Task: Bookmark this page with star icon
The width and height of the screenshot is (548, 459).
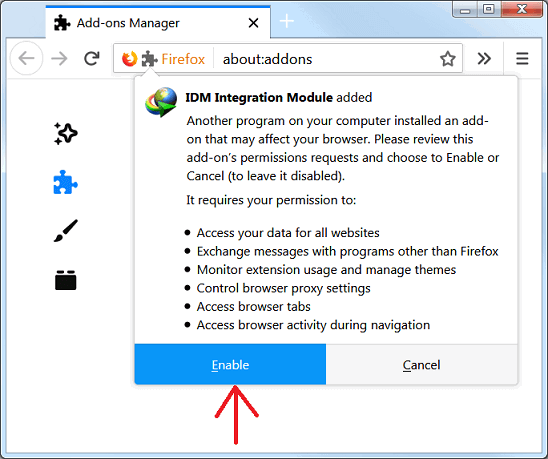Action: pyautogui.click(x=447, y=59)
